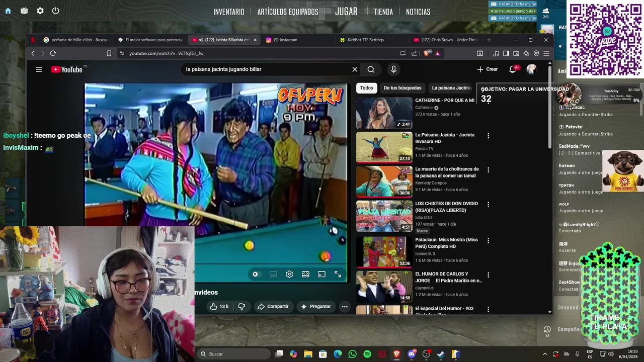Select the De tus búsquedas chip
Viewport: 644px width, 362px height.
403,88
